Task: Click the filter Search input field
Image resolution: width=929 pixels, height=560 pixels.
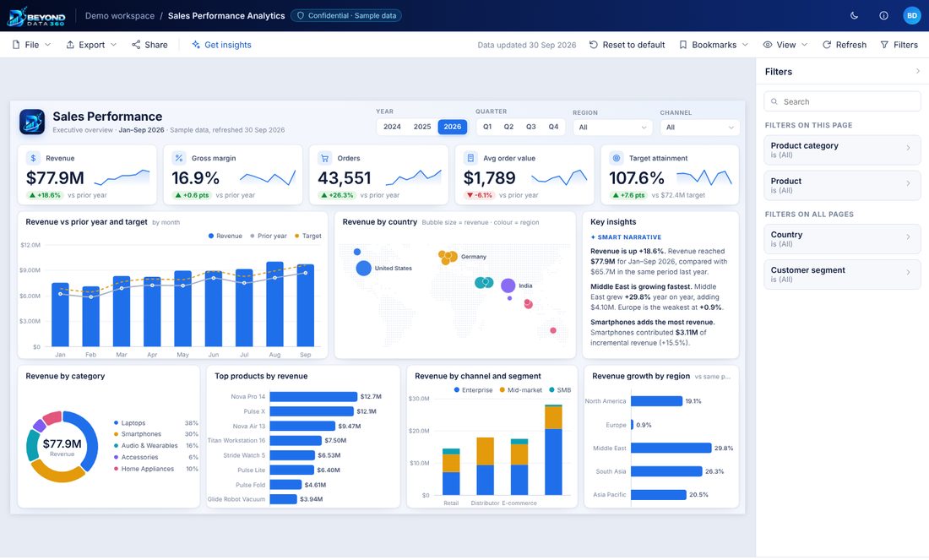Action: coord(842,101)
